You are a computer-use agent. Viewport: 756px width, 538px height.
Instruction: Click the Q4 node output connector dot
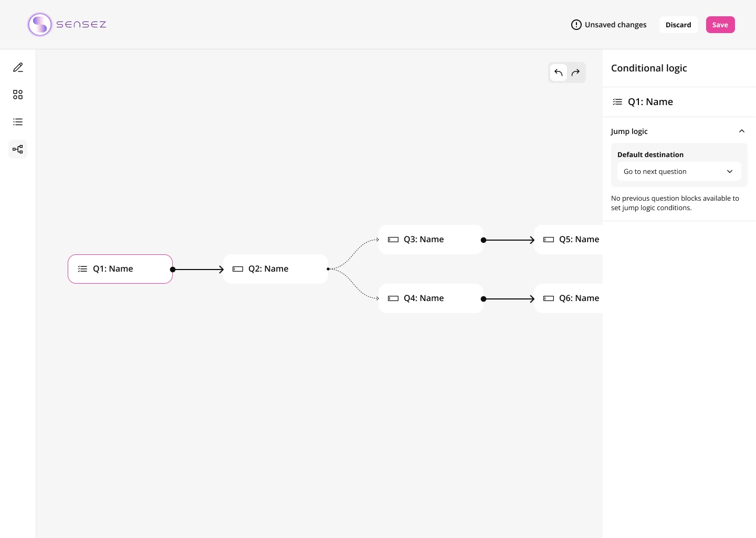pos(484,299)
